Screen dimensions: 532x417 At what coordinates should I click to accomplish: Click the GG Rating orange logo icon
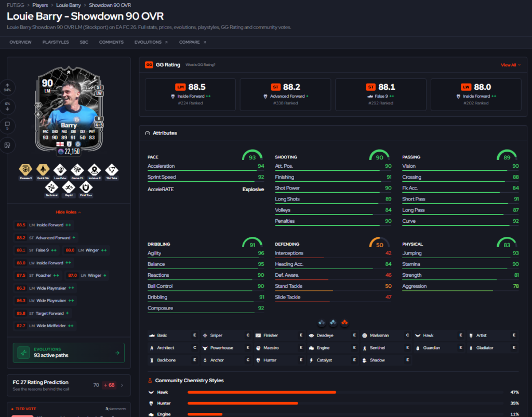pyautogui.click(x=149, y=65)
